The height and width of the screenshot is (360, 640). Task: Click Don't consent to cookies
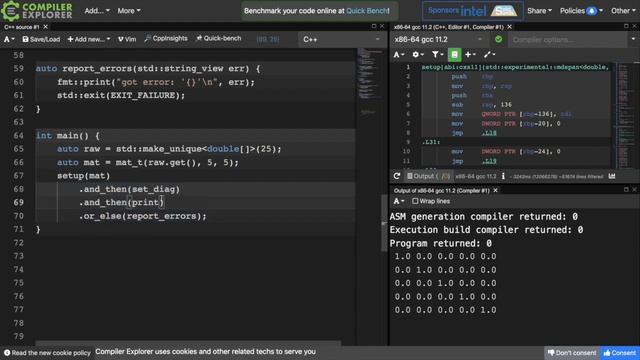(x=571, y=353)
